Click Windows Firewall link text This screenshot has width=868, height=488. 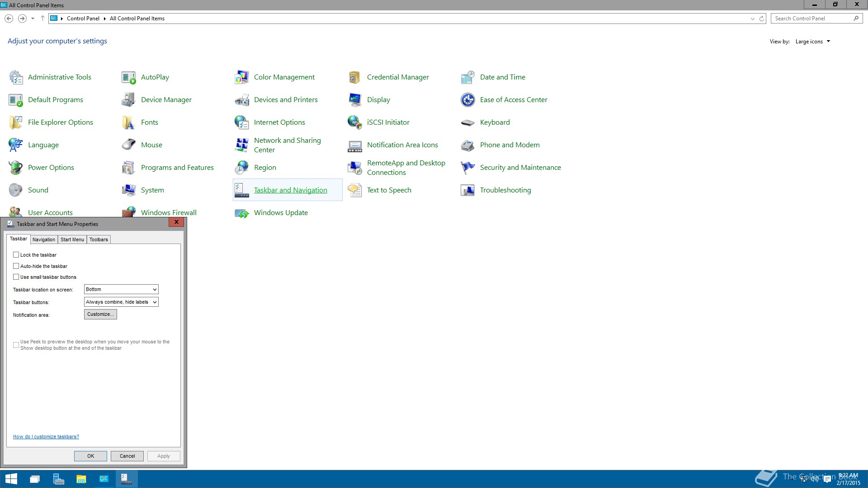(169, 213)
